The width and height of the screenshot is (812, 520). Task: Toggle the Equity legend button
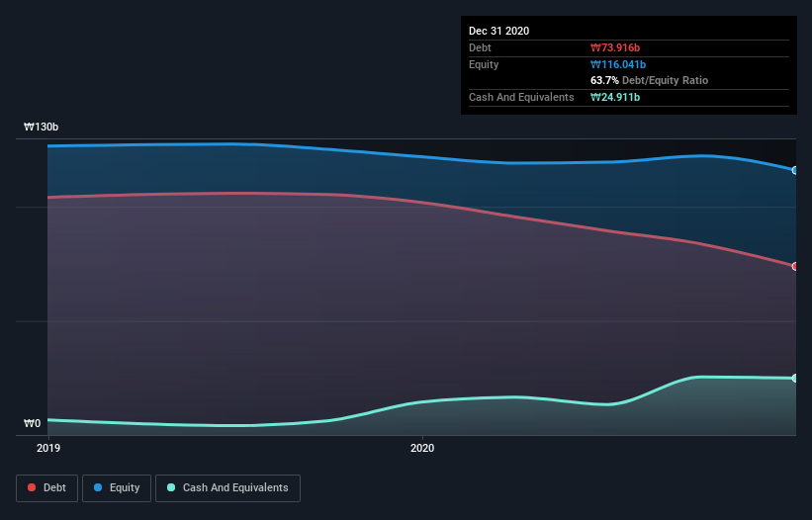[117, 488]
